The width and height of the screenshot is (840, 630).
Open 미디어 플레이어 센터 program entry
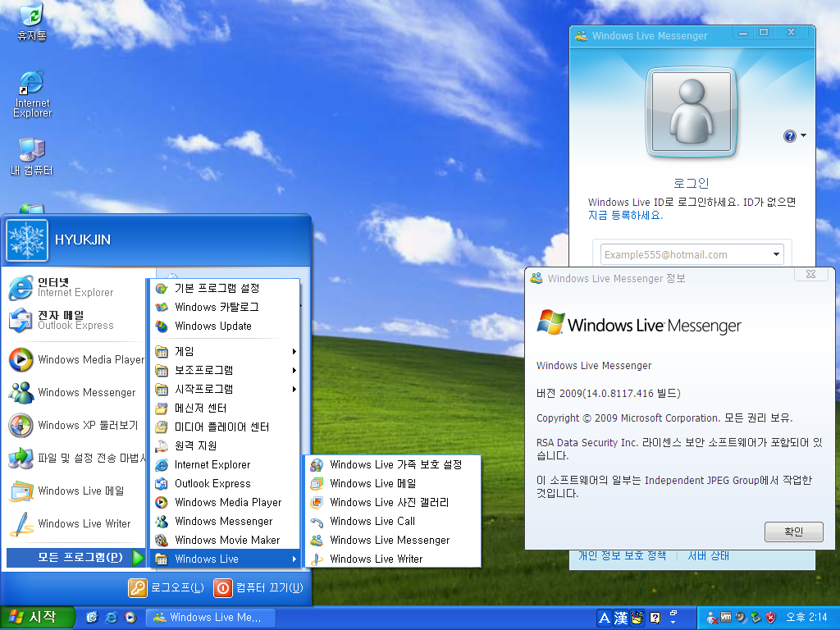(225, 427)
